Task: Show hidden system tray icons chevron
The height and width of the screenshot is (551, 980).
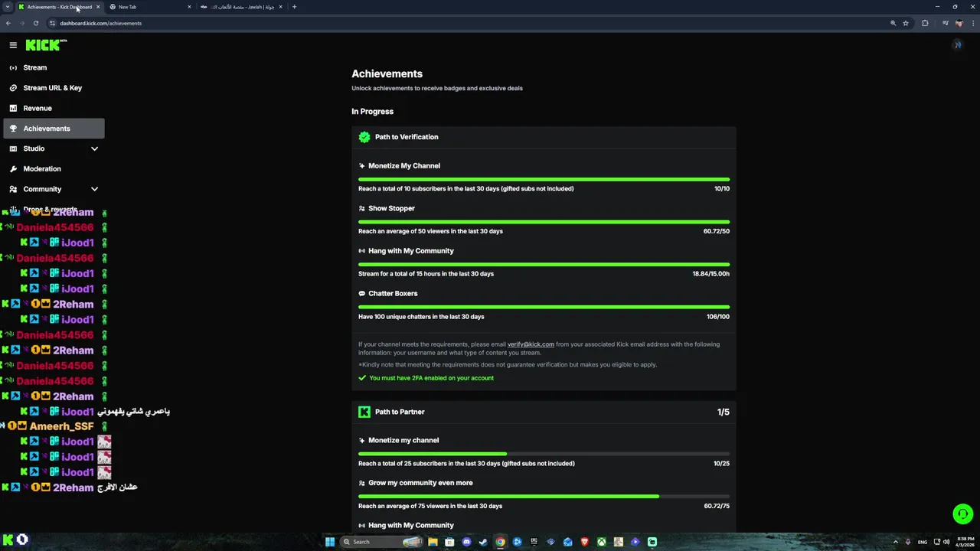Action: (895, 542)
